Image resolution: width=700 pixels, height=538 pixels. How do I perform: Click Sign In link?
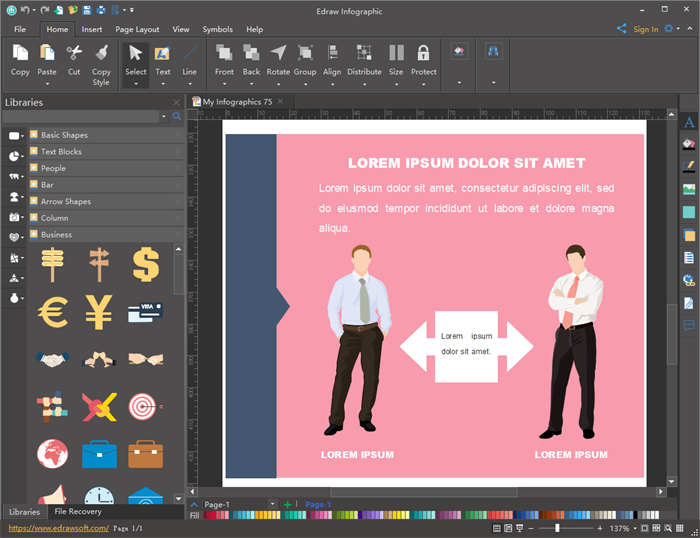tap(645, 30)
